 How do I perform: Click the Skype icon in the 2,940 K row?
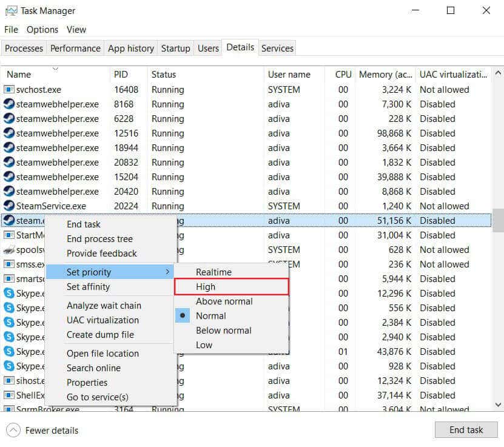[9, 337]
